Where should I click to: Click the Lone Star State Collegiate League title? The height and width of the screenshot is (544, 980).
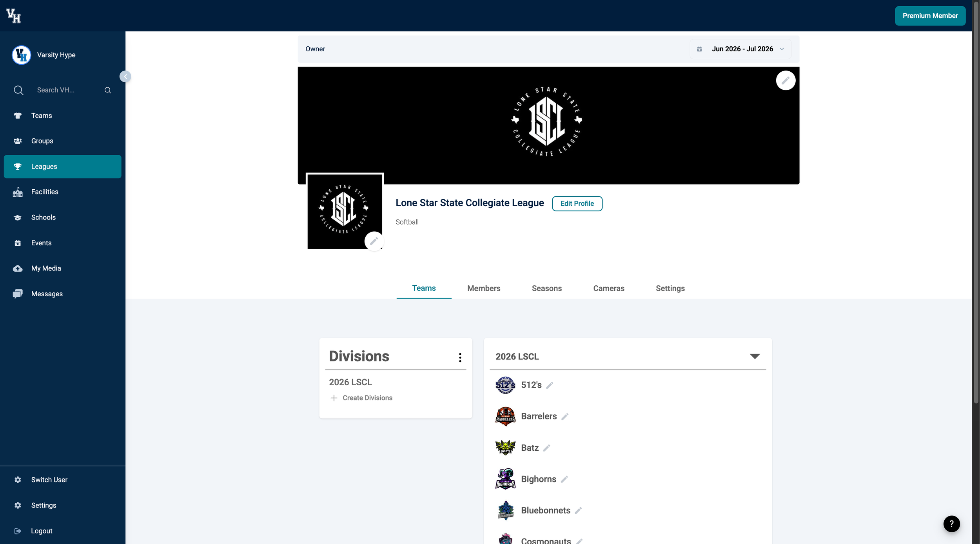click(470, 203)
